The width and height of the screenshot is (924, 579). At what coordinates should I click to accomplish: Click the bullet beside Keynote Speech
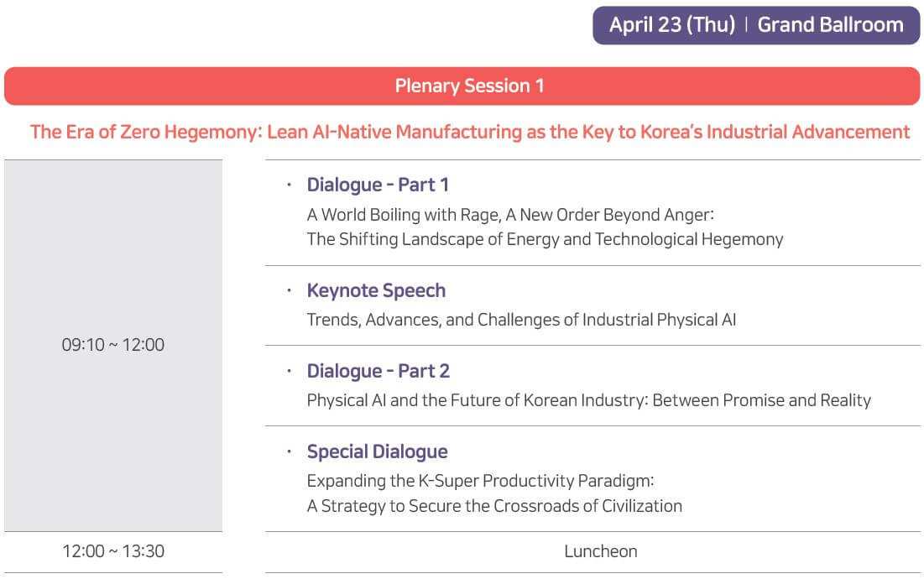coord(289,290)
